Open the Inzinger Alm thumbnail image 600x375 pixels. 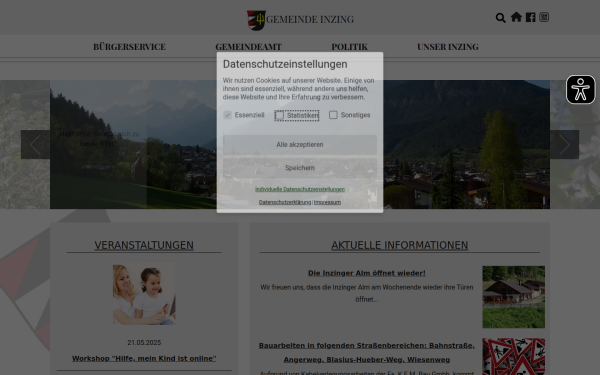tap(514, 297)
